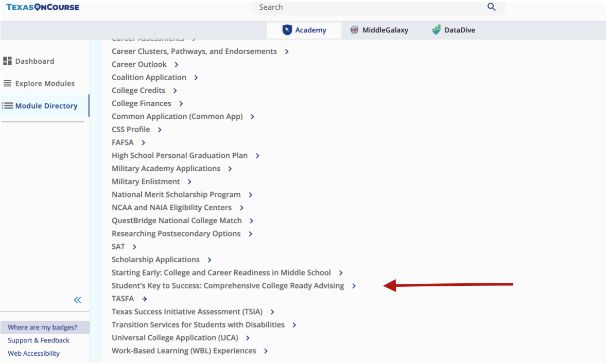The width and height of the screenshot is (608, 364).
Task: Expand CSS Profile chevron
Action: point(160,130)
